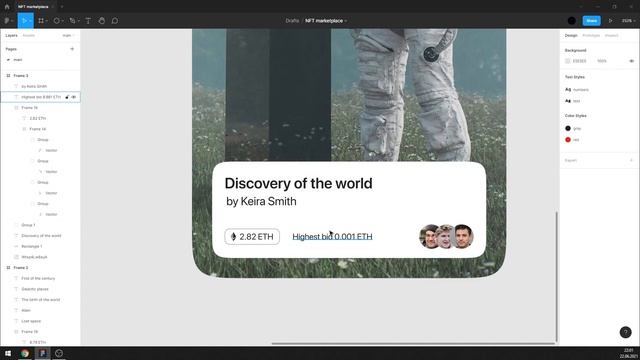
Task: Select the Discovery of the world layer
Action: point(40,236)
